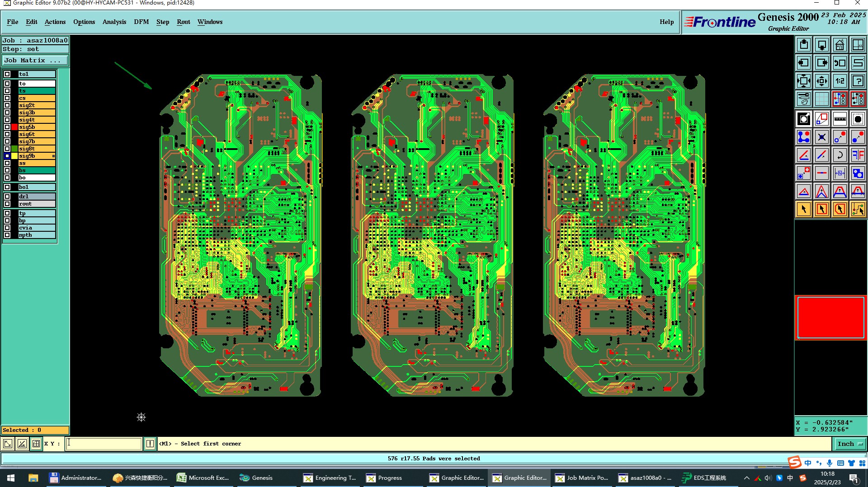Viewport: 868px width, 487px height.
Task: Click the previous view undo-zoom icon
Action: 840,63
